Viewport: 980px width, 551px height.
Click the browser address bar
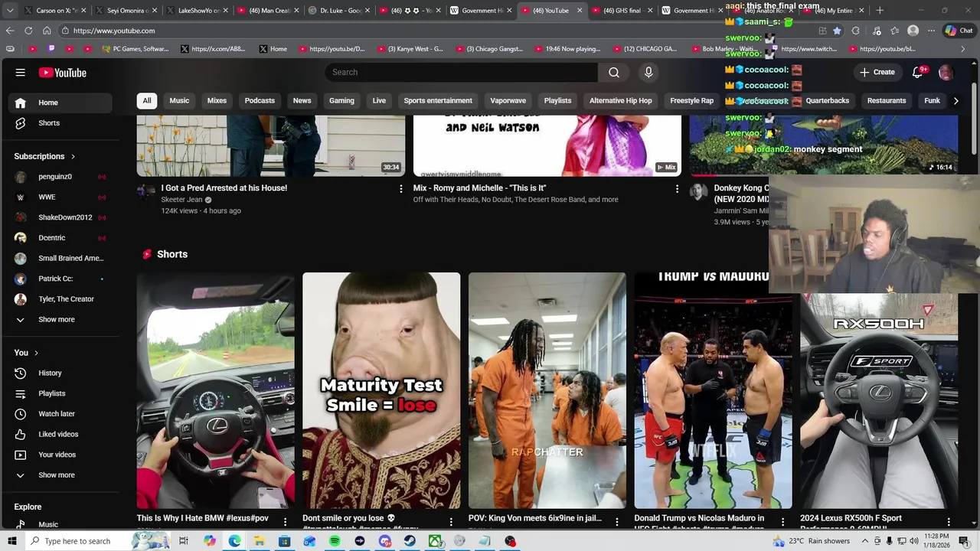point(436,31)
